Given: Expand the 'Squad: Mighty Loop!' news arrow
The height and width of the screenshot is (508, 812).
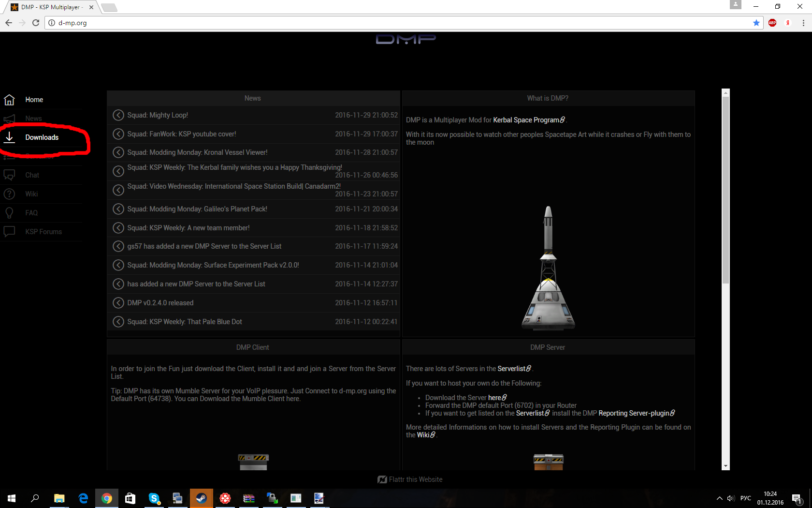Looking at the screenshot, I should 118,115.
